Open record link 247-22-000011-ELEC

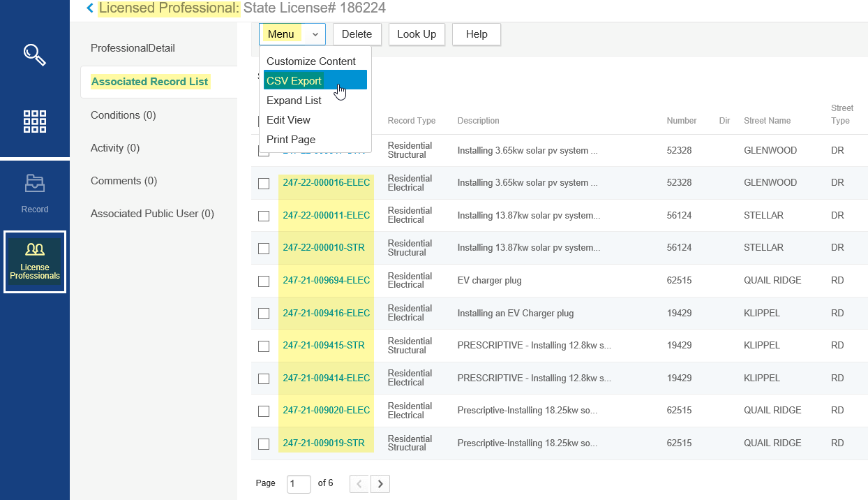click(x=326, y=216)
